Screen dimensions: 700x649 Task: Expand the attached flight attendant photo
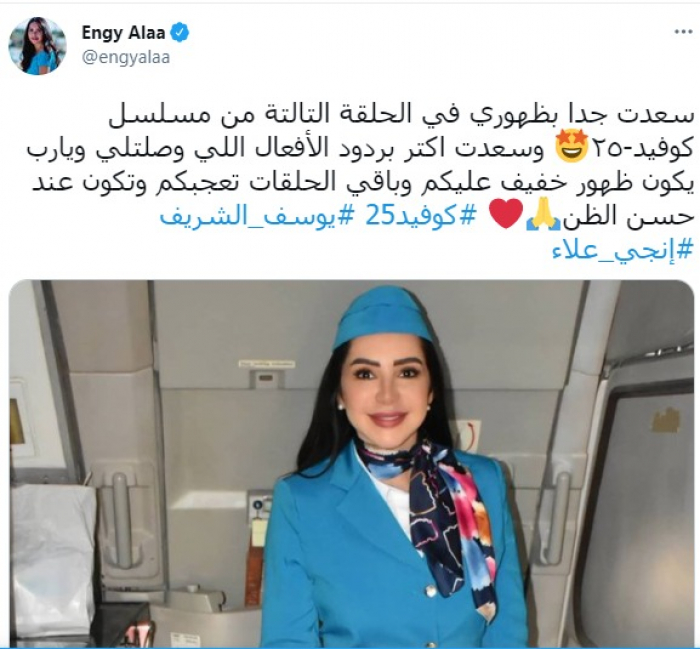coord(351,463)
